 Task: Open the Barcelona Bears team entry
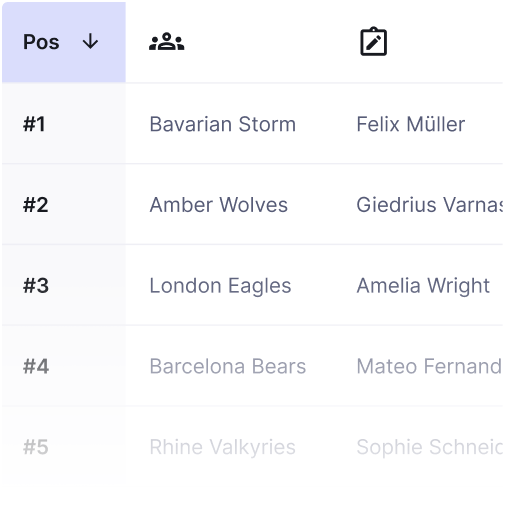click(x=228, y=366)
